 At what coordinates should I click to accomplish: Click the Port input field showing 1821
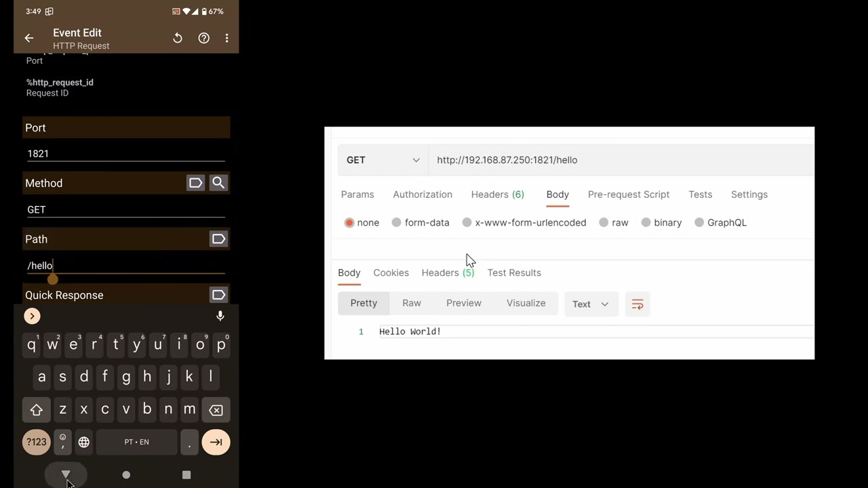pyautogui.click(x=126, y=154)
